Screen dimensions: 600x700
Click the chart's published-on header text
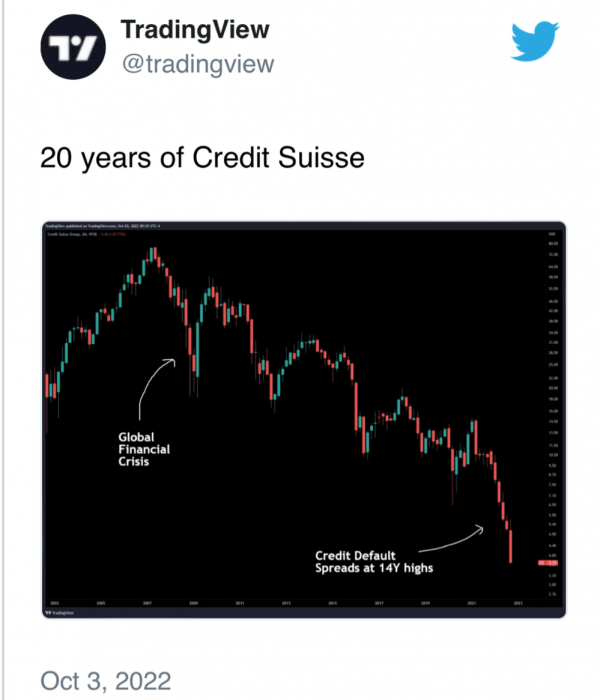point(110,227)
